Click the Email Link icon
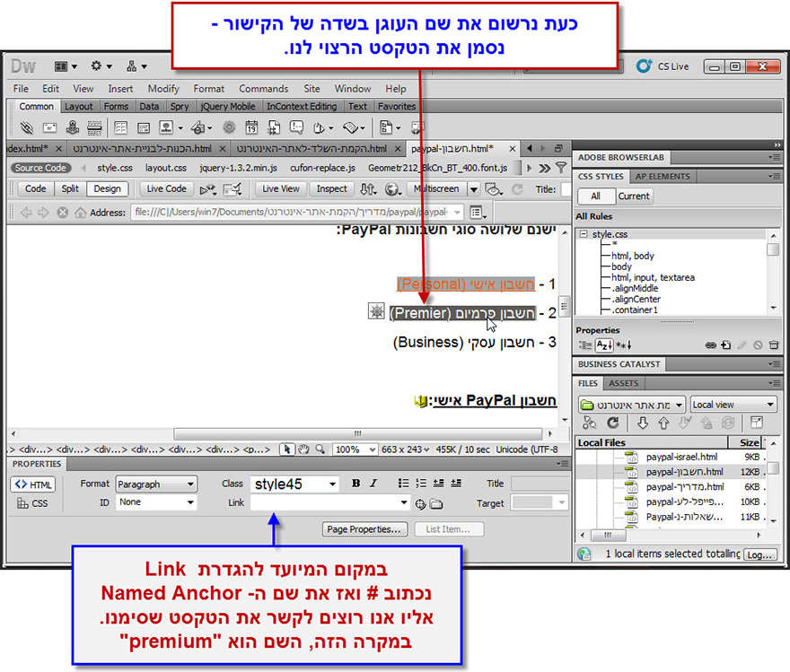 click(x=49, y=127)
